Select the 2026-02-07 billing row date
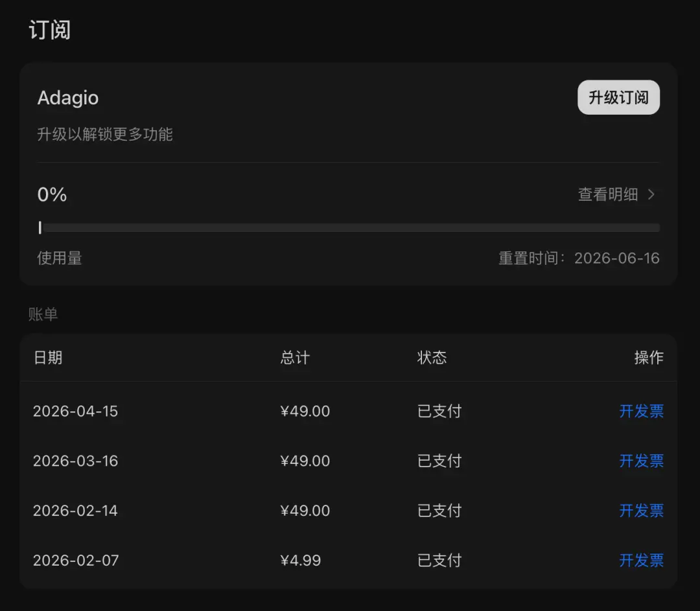Viewport: 700px width, 611px height. (76, 560)
